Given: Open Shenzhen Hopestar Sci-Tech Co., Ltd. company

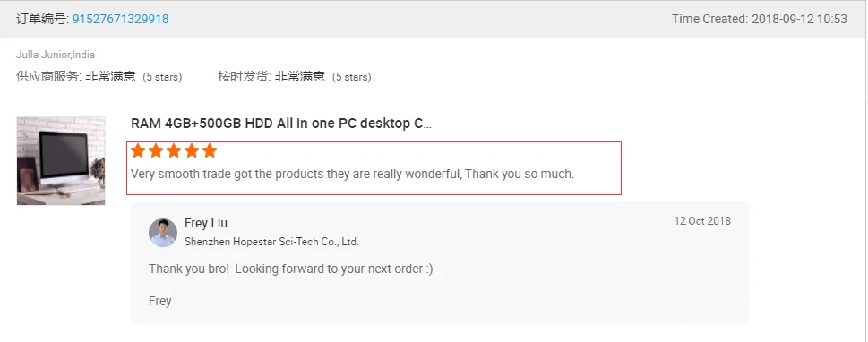Looking at the screenshot, I should [271, 242].
